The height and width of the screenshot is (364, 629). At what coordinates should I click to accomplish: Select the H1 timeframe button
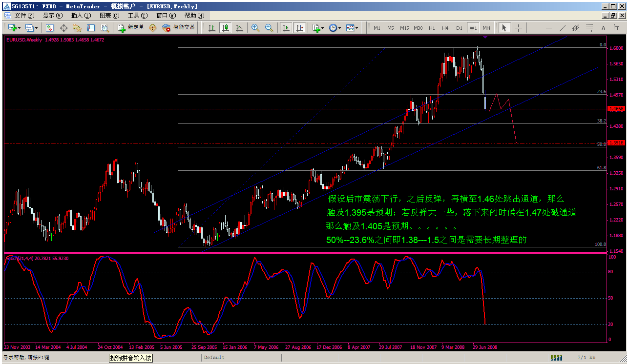click(432, 28)
